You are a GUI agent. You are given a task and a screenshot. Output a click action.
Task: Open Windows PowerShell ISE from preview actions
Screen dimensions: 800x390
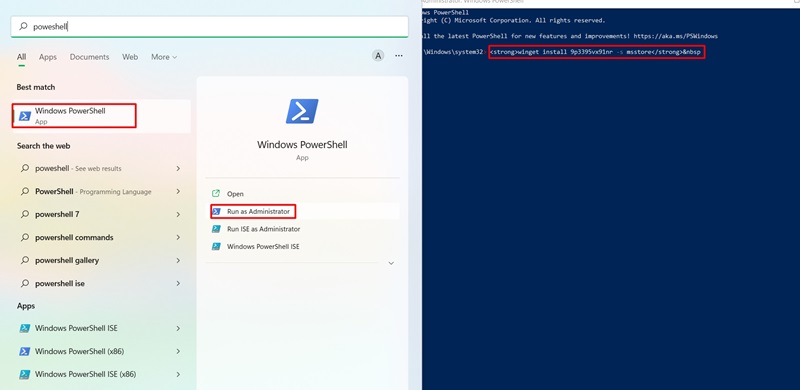302,247
